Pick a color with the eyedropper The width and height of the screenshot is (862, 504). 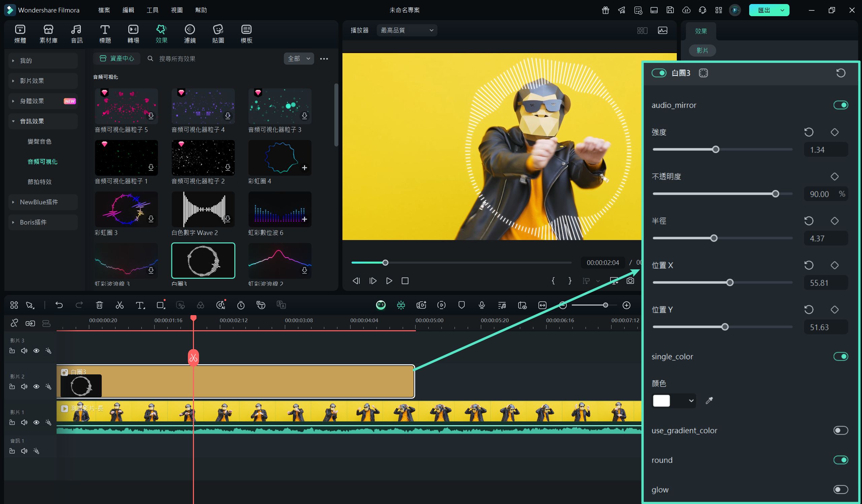[709, 400]
